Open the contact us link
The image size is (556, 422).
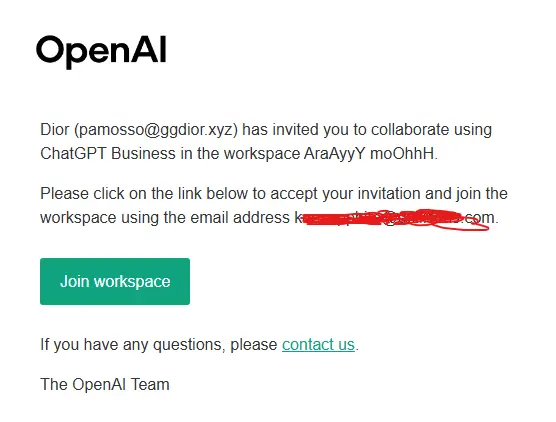pos(318,344)
